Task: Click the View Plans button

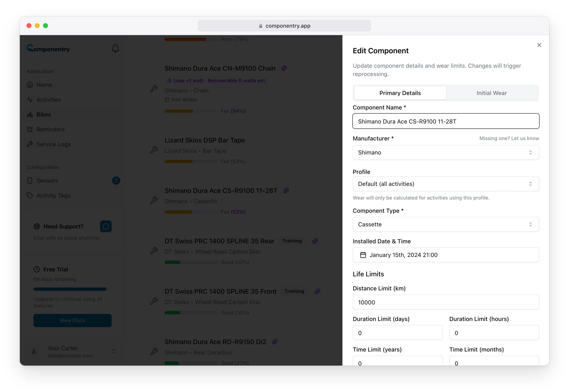Action: tap(73, 320)
